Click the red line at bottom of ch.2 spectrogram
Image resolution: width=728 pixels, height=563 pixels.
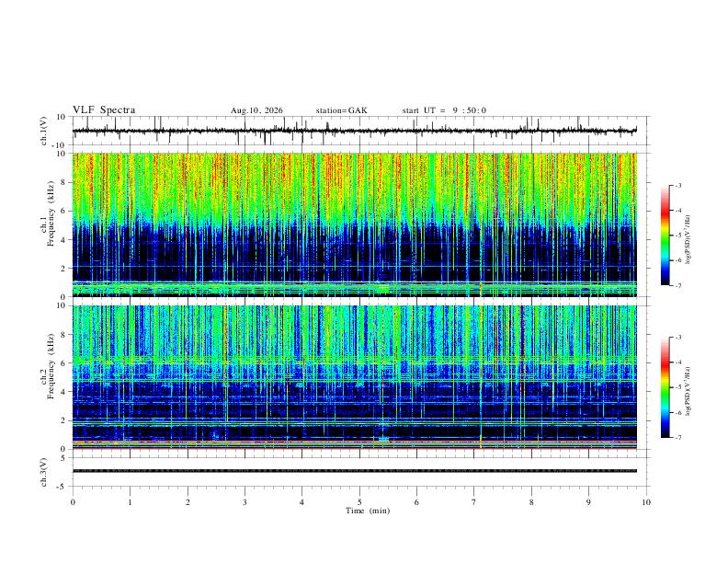pos(354,448)
